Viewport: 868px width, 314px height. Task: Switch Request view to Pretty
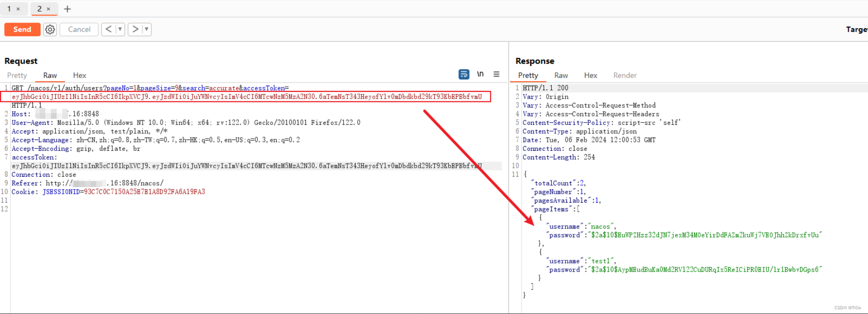point(17,75)
